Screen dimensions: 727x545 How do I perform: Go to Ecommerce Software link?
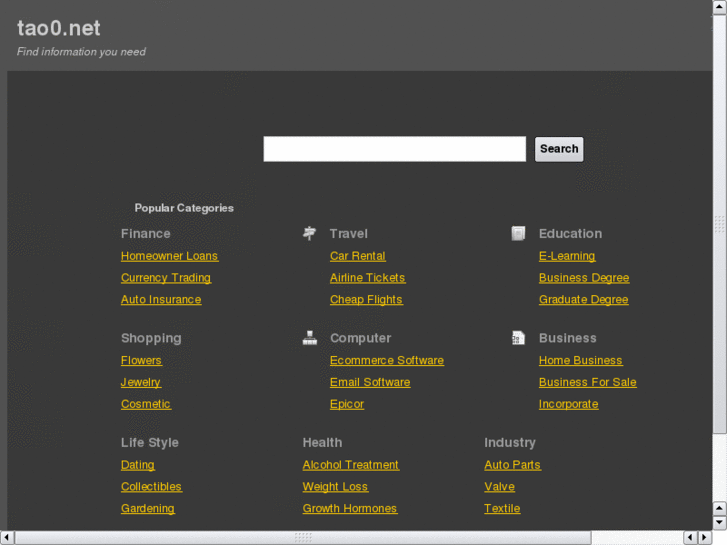click(387, 360)
